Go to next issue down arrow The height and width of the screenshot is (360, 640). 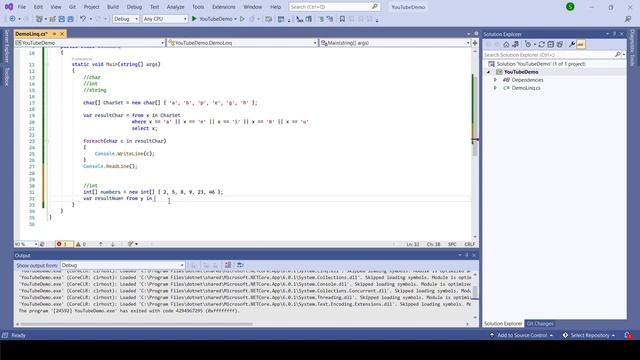113,244
